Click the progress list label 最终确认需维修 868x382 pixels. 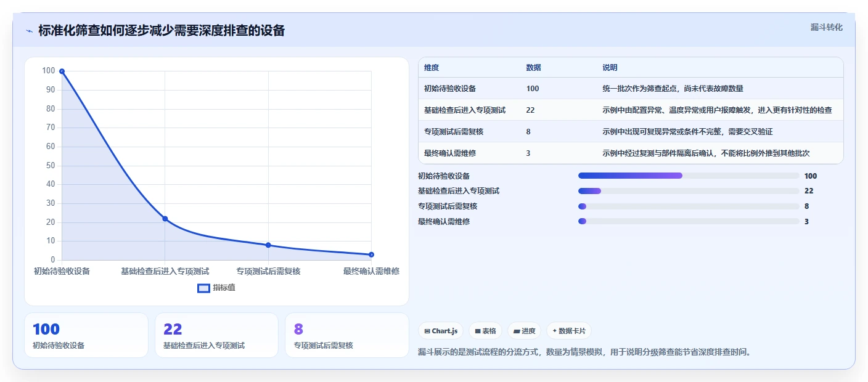tap(444, 221)
